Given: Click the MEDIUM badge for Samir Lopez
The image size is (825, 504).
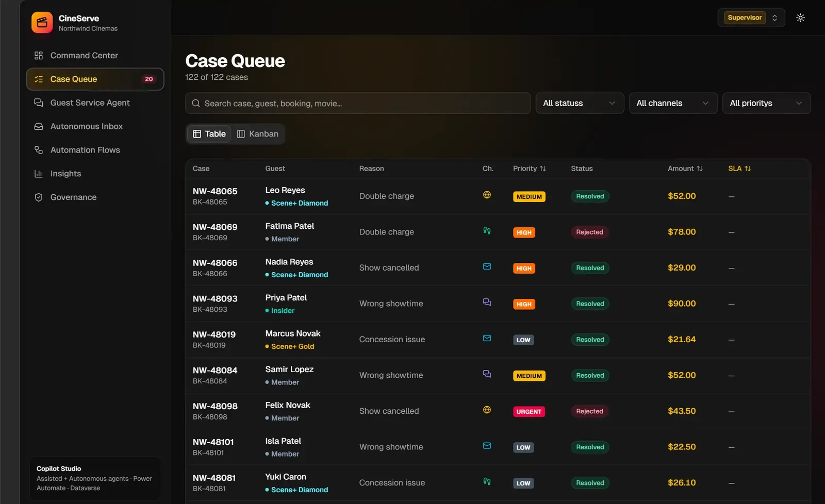Looking at the screenshot, I should (x=529, y=376).
